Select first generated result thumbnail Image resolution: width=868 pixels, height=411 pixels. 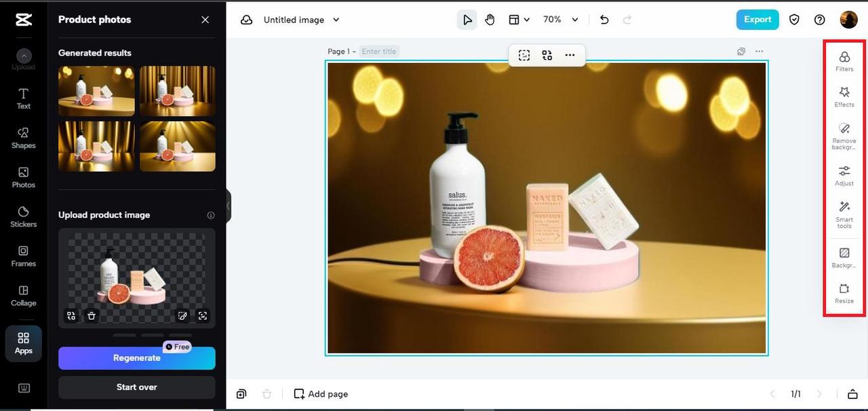point(96,91)
